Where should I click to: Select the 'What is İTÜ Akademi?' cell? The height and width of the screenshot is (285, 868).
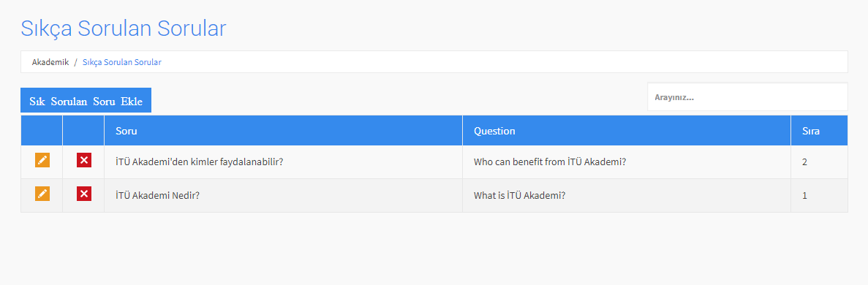point(627,196)
